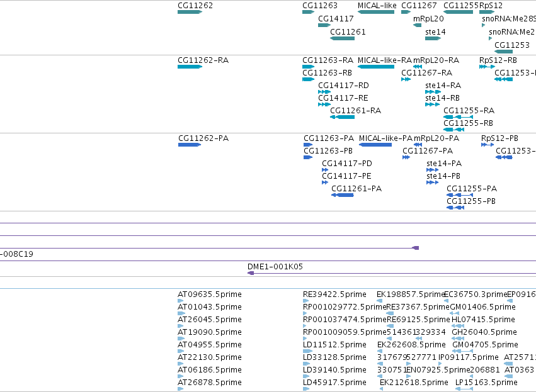536x392 pixels.
Task: Select EST LD45917.5prime
Action: click(x=334, y=383)
